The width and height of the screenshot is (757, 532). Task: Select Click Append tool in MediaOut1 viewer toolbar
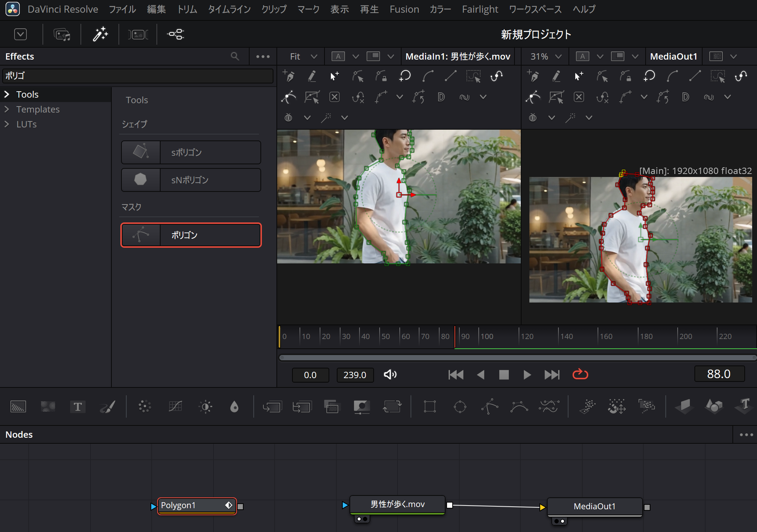[533, 76]
